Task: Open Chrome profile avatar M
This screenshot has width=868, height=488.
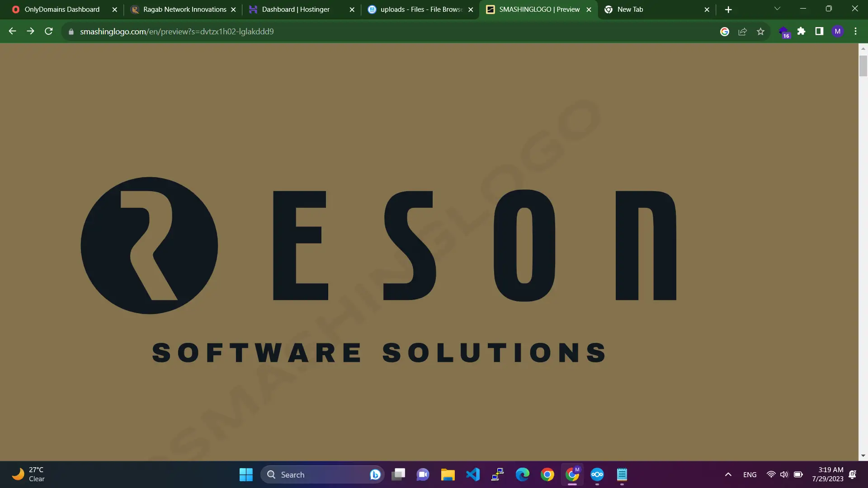Action: [x=837, y=31]
